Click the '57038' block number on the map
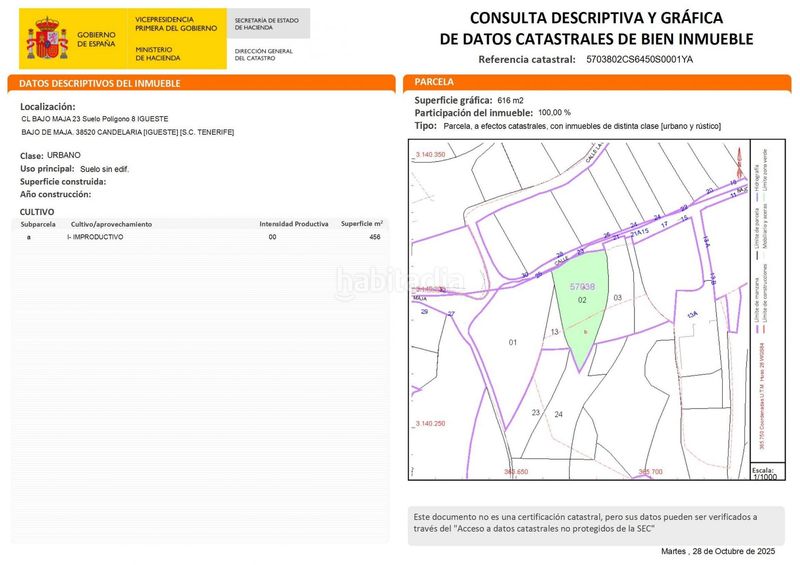Screen dimensions: 800x565 [x=582, y=287]
